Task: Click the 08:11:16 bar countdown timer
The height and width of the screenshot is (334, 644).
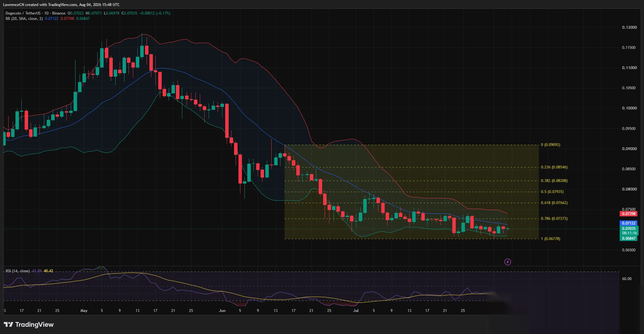Action: (629, 233)
